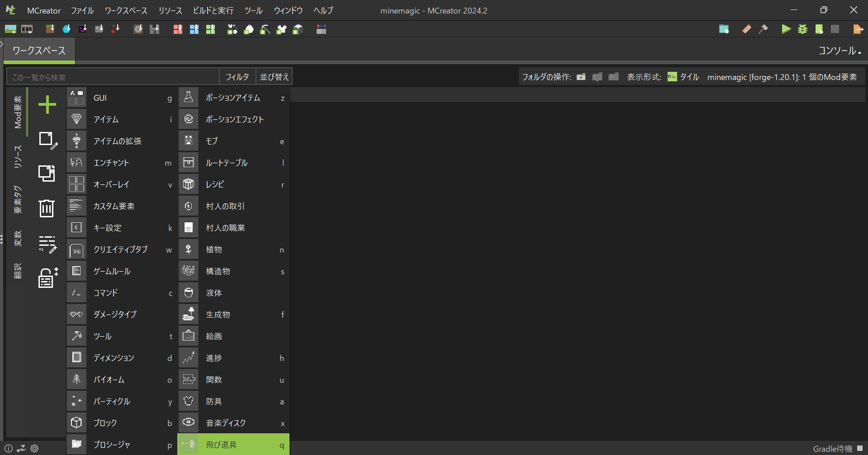Click the orange bandage icon in toolbar
868x455 pixels.
click(x=747, y=29)
